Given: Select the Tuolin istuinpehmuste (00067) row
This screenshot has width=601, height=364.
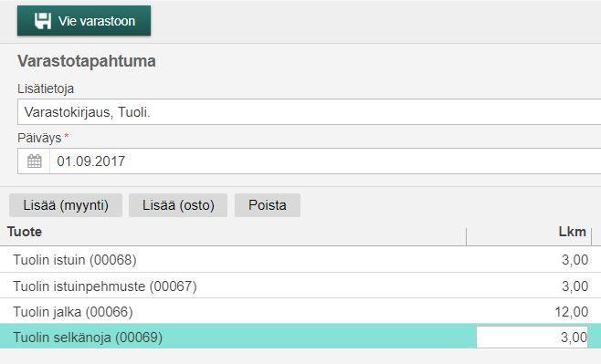Looking at the screenshot, I should point(300,286).
